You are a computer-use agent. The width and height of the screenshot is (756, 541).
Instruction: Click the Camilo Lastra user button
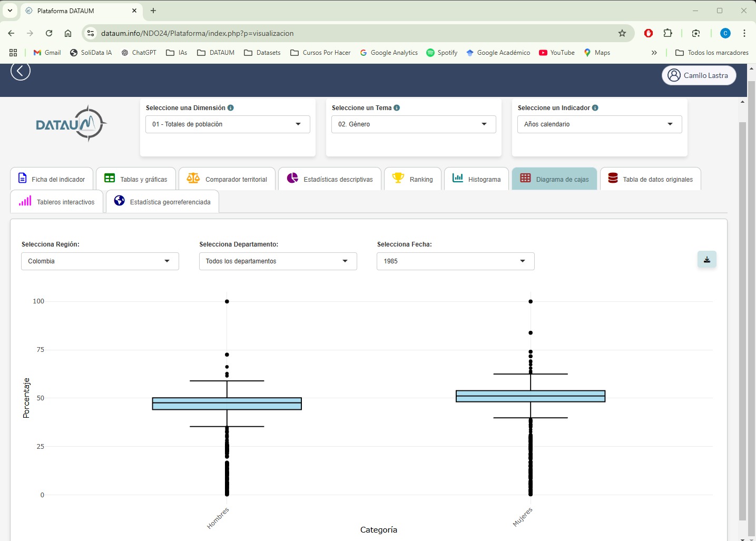(x=699, y=75)
